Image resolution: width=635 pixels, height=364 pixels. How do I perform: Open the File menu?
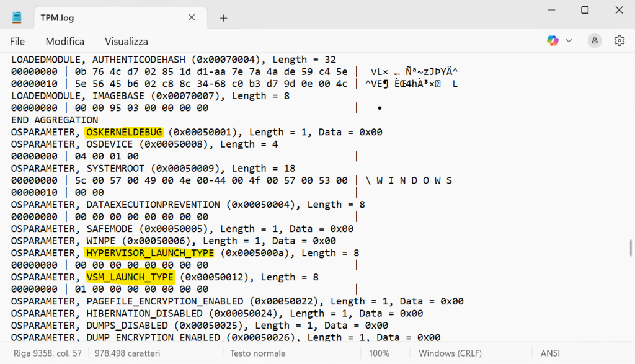pos(17,41)
